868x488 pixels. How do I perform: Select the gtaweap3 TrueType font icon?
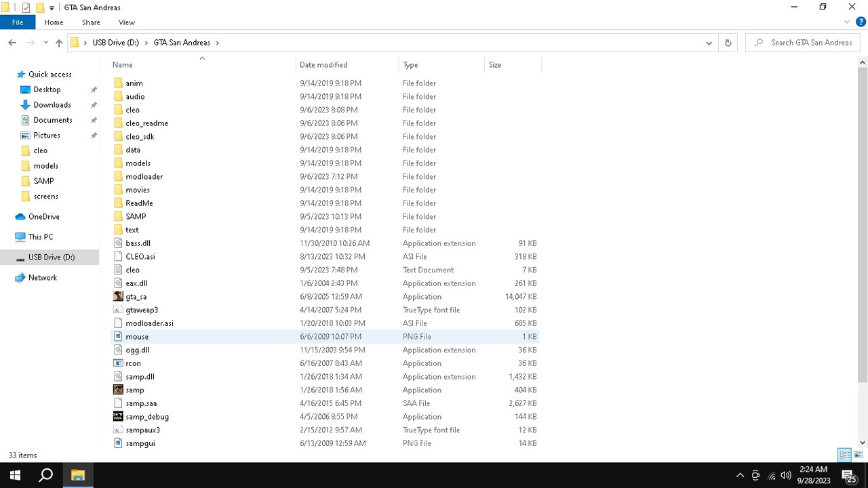point(118,310)
